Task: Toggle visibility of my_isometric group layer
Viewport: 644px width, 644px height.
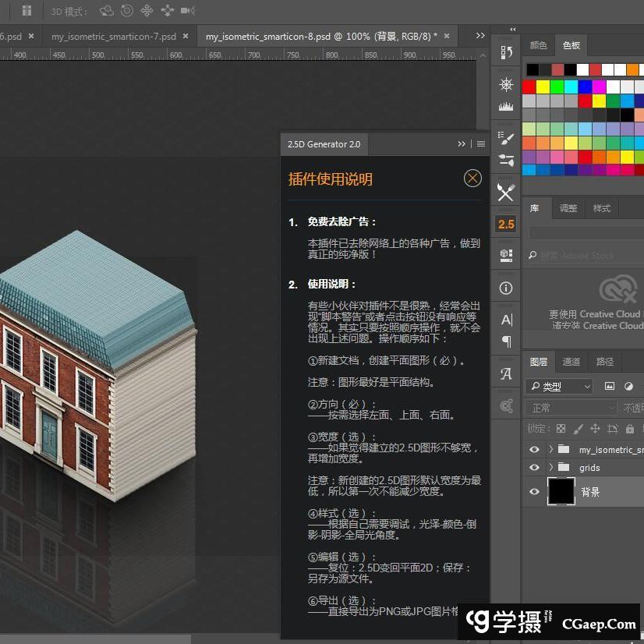Action: point(534,450)
